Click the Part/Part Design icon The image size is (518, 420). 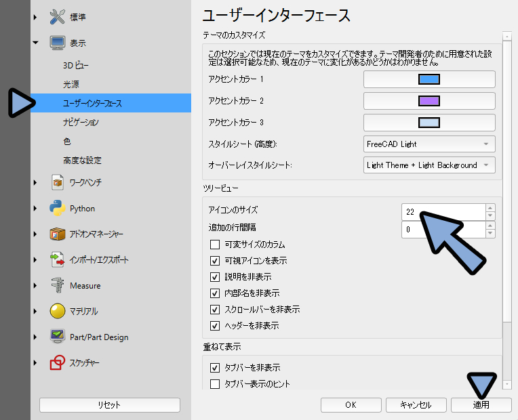[x=58, y=337]
